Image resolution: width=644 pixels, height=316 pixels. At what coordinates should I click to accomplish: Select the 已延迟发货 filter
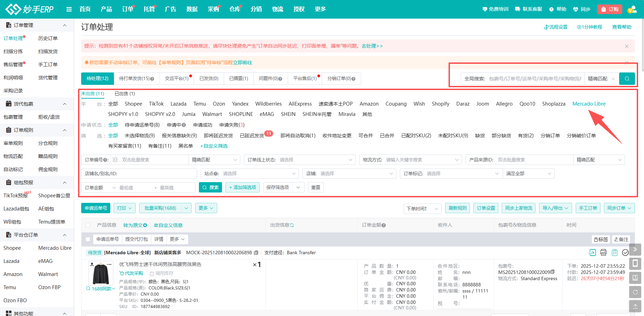coord(252,136)
